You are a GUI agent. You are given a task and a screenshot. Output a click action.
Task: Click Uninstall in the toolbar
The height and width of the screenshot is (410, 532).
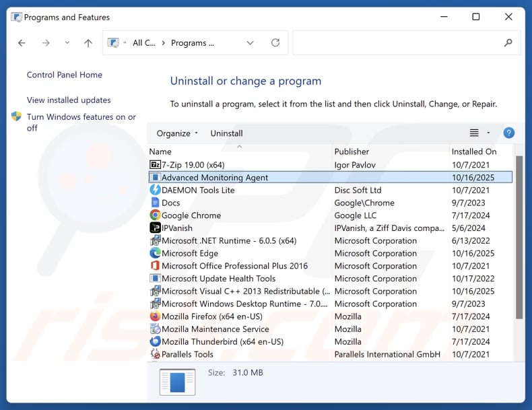point(226,133)
